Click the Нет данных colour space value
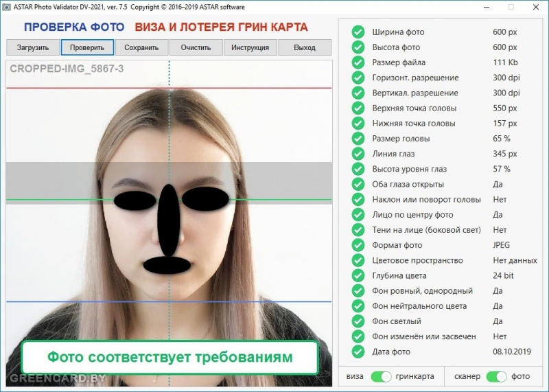 click(x=515, y=260)
